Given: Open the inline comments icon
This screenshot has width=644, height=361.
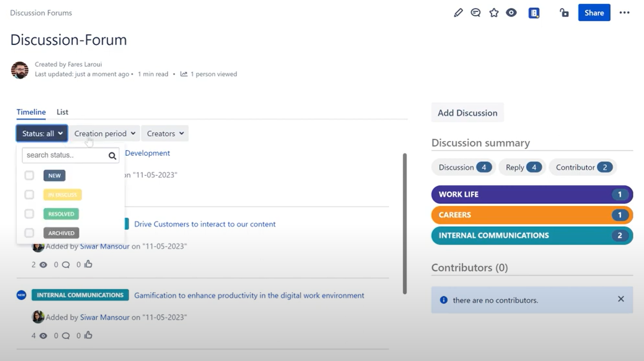Looking at the screenshot, I should pyautogui.click(x=476, y=12).
